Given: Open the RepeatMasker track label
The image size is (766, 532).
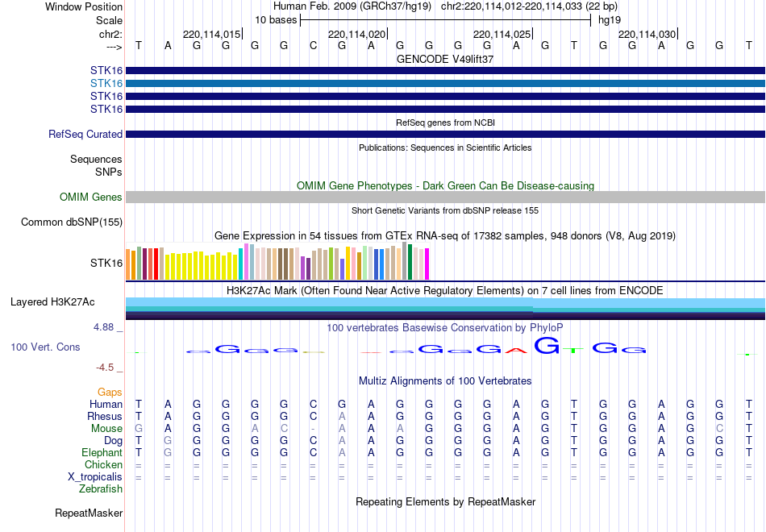Looking at the screenshot, I should click(x=89, y=513).
